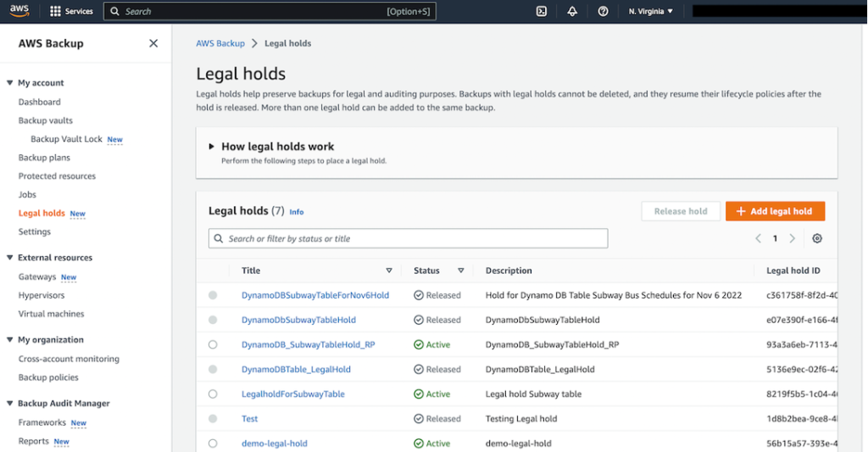
Task: Click the AWS Backup breadcrumb link
Action: [220, 43]
